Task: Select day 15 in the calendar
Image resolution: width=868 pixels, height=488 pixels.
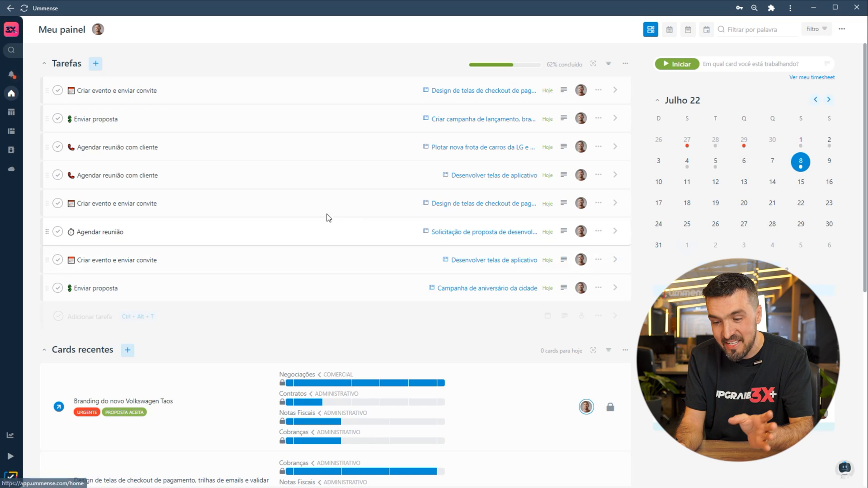Action: [801, 182]
